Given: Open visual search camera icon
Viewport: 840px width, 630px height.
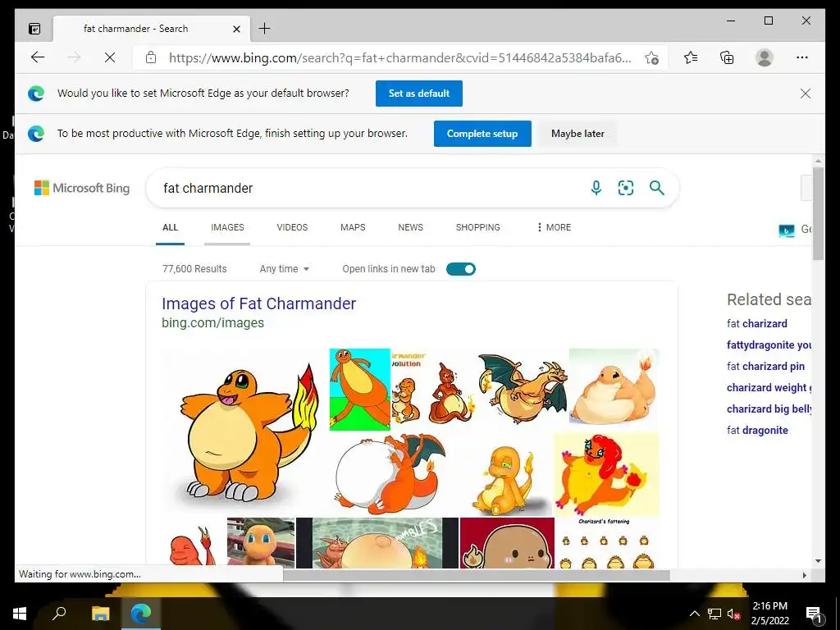Looking at the screenshot, I should pos(626,188).
